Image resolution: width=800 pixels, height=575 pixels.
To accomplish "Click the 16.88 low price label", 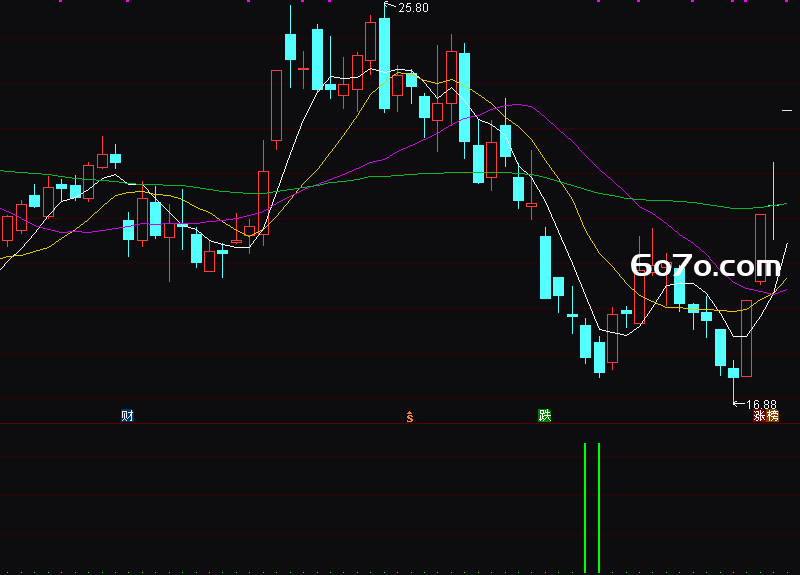I will pos(761,405).
